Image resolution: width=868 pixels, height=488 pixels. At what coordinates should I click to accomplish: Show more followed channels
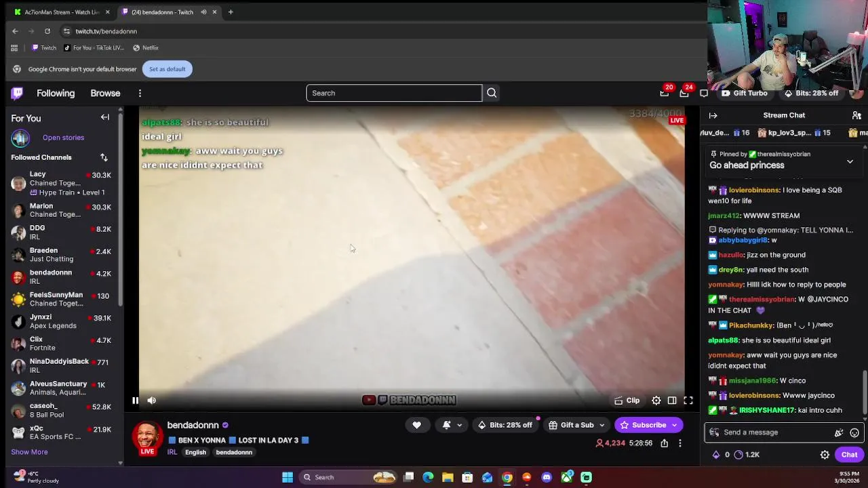[x=29, y=452]
